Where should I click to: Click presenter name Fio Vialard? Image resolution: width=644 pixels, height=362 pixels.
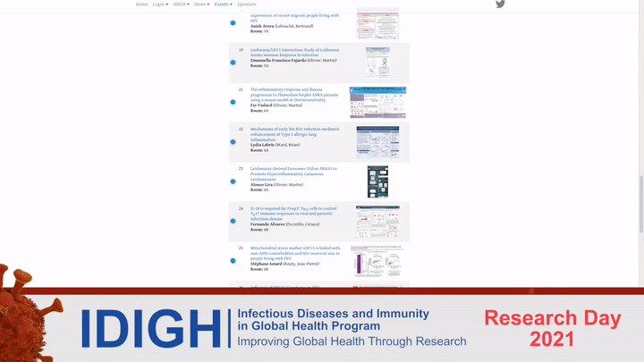click(x=261, y=105)
